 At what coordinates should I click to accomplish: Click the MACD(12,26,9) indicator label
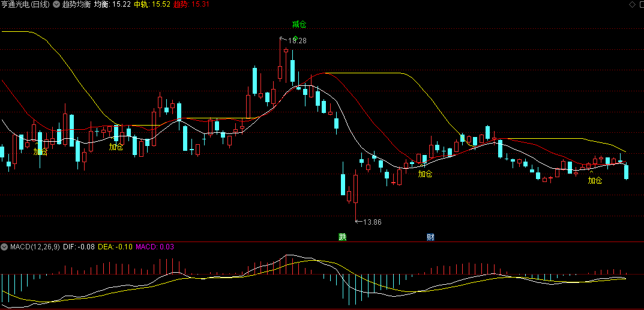click(x=35, y=247)
